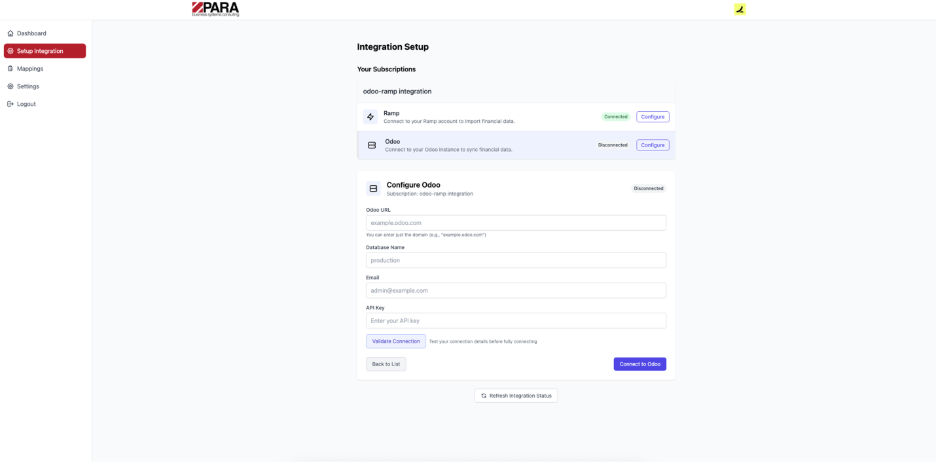Go Back to List
Viewport: 936px width, 462px height.
pyautogui.click(x=386, y=364)
